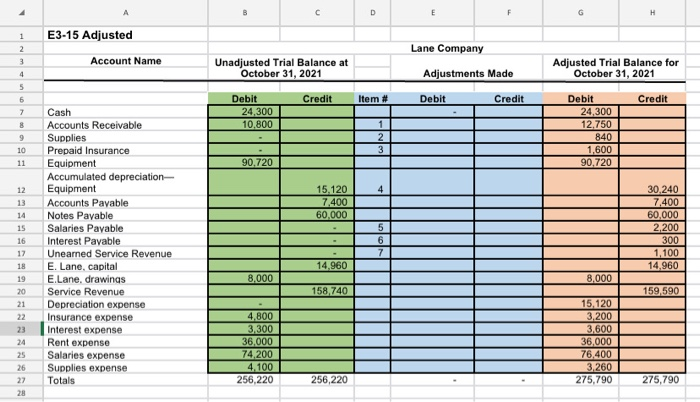Click the 'Lane Company' heading cell

click(x=447, y=48)
